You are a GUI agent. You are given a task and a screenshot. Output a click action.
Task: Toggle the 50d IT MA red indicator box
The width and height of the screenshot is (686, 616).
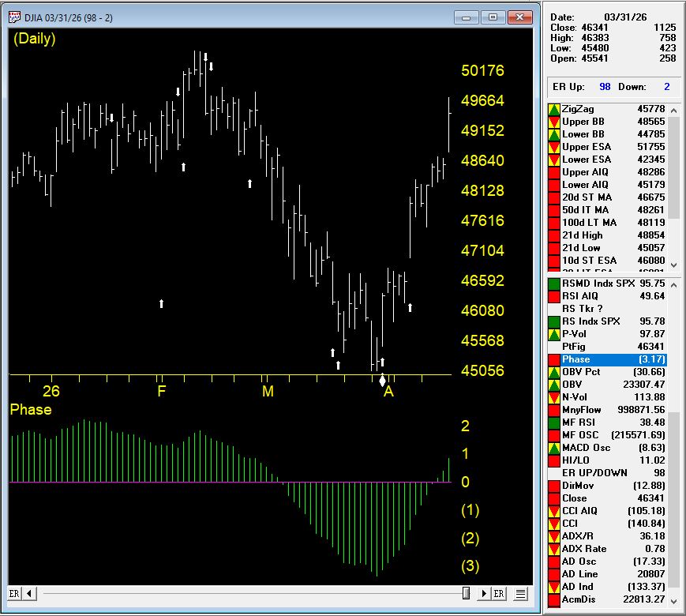tap(554, 210)
